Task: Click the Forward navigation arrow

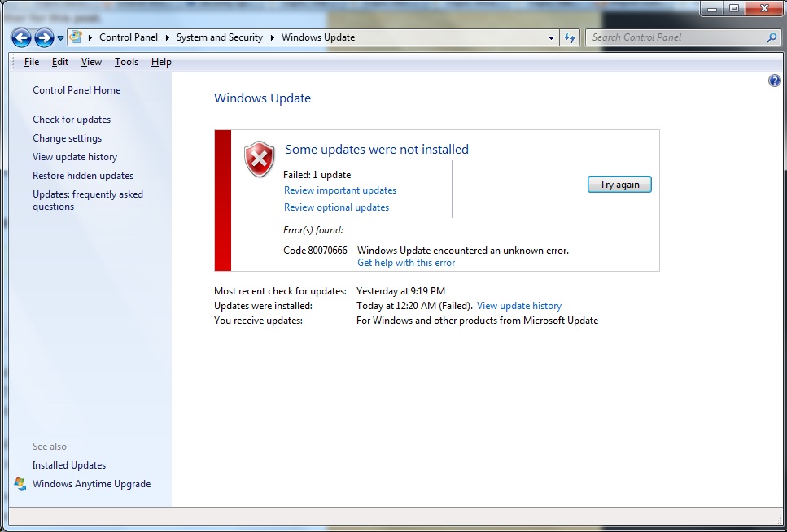Action: (44, 37)
